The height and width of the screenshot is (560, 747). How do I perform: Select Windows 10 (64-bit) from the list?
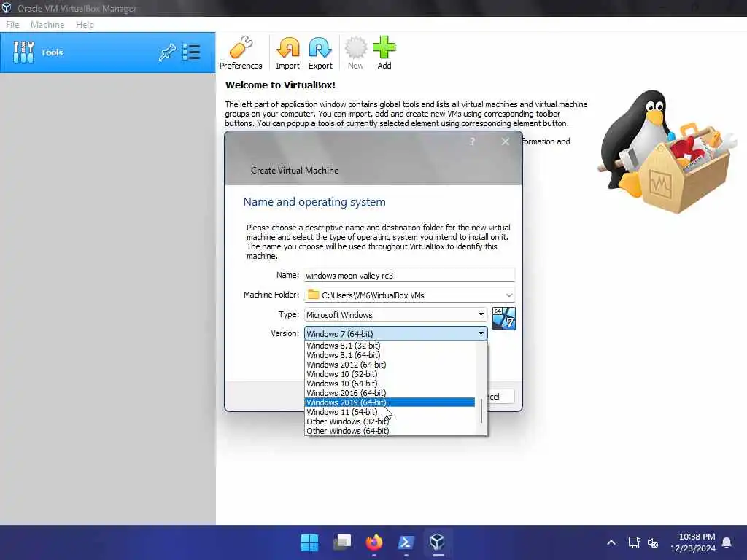[x=390, y=384]
